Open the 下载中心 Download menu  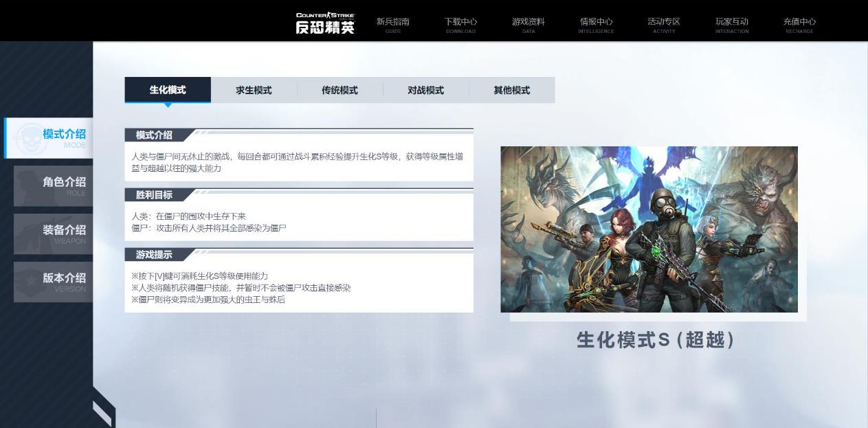pyautogui.click(x=460, y=25)
